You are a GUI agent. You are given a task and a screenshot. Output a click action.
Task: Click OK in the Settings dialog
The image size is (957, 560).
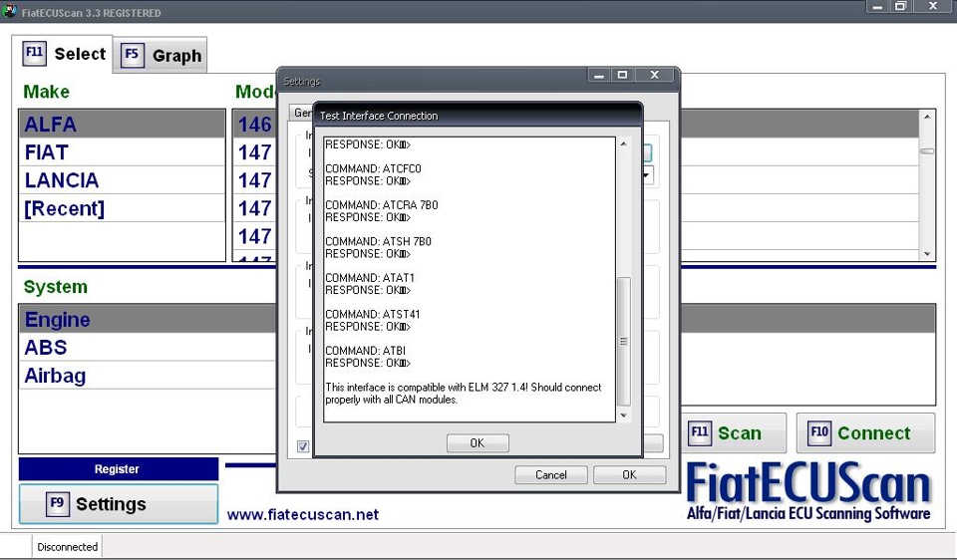(629, 474)
